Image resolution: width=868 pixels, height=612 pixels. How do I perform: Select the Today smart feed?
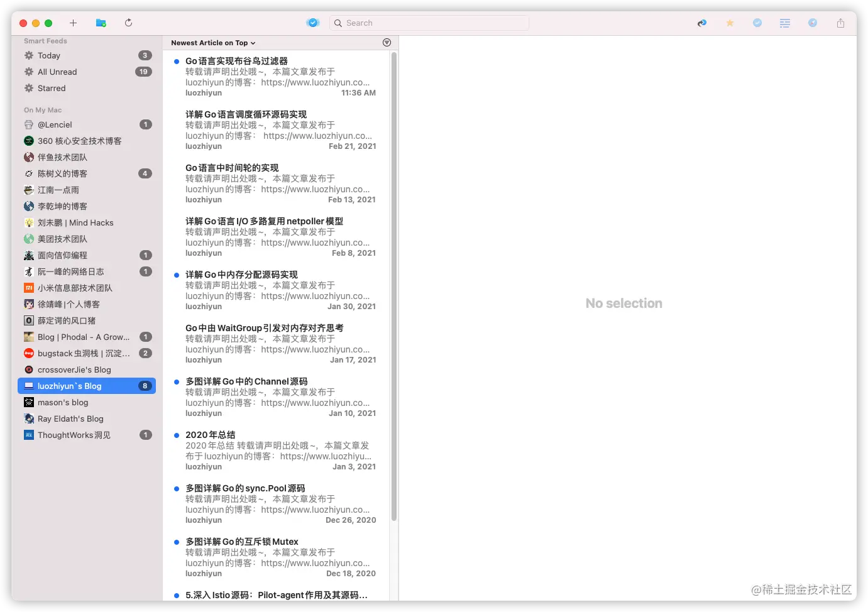click(x=87, y=55)
